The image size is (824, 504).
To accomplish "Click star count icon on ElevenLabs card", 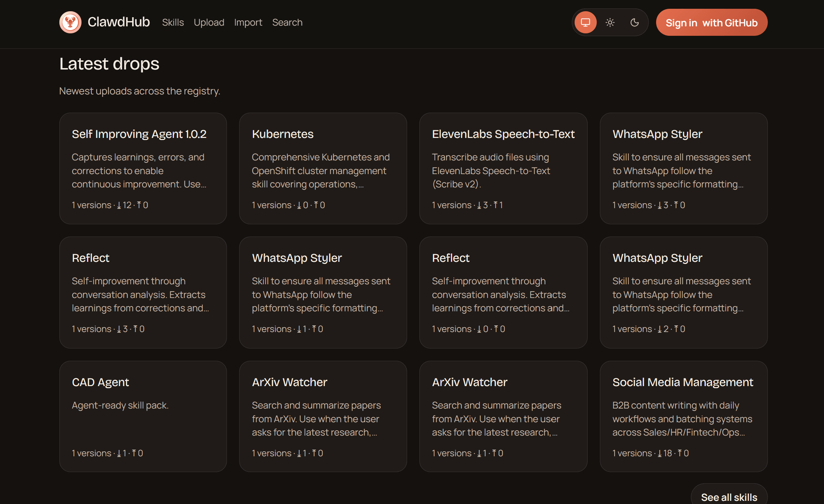I will [x=496, y=205].
